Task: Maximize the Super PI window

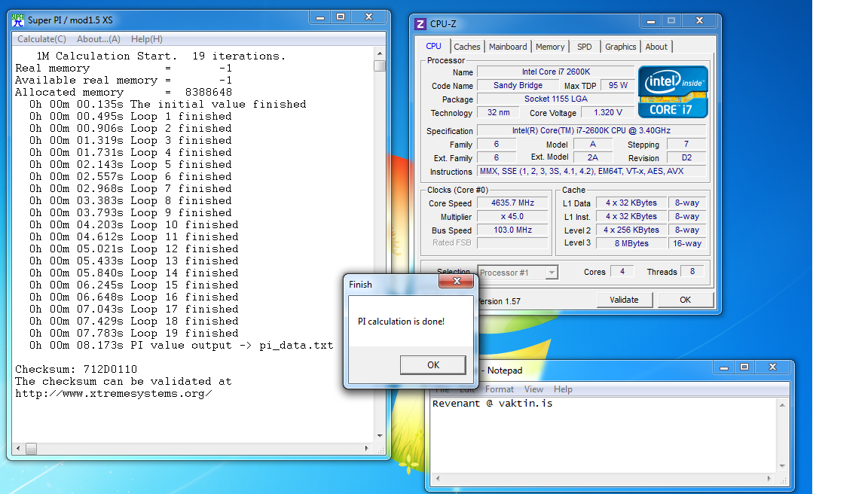Action: coord(341,17)
